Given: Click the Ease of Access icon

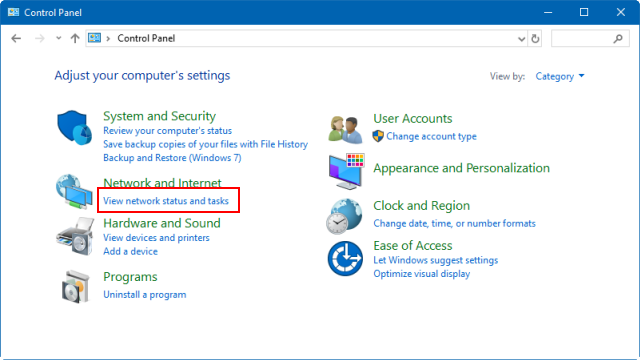Looking at the screenshot, I should pyautogui.click(x=345, y=258).
